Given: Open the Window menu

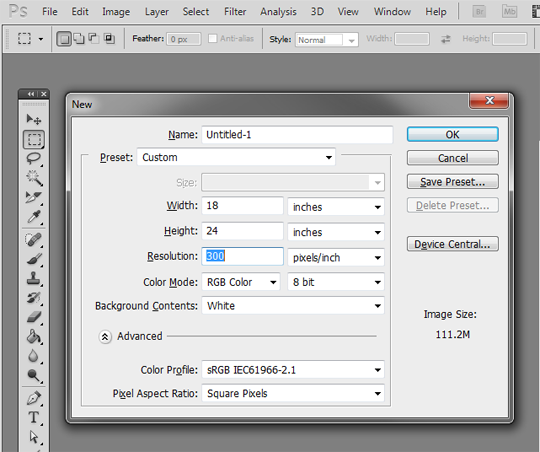Looking at the screenshot, I should click(392, 12).
